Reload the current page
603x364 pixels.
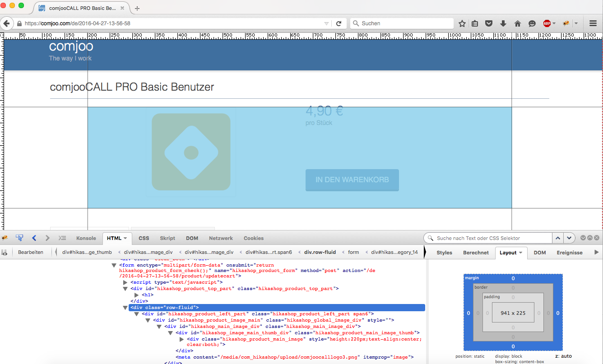[339, 23]
